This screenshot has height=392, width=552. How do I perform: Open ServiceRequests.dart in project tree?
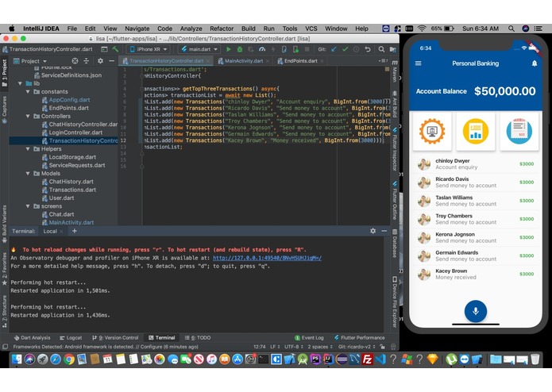pyautogui.click(x=77, y=165)
